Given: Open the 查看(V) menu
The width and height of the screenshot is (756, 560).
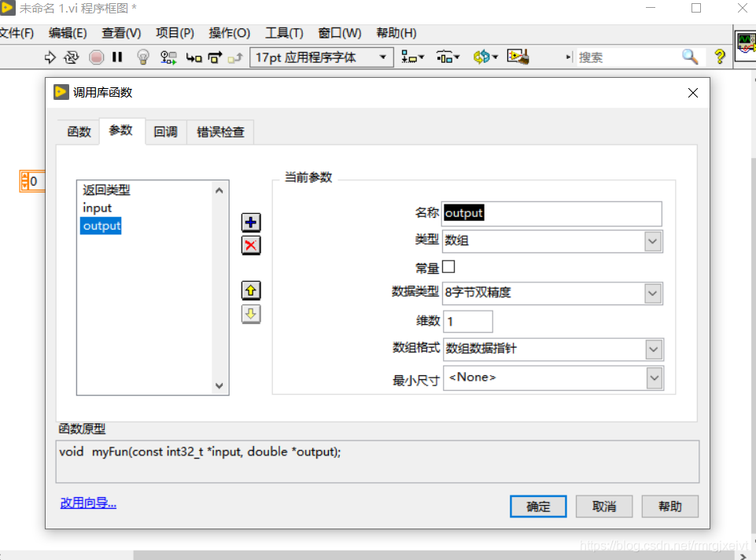Looking at the screenshot, I should 121,33.
